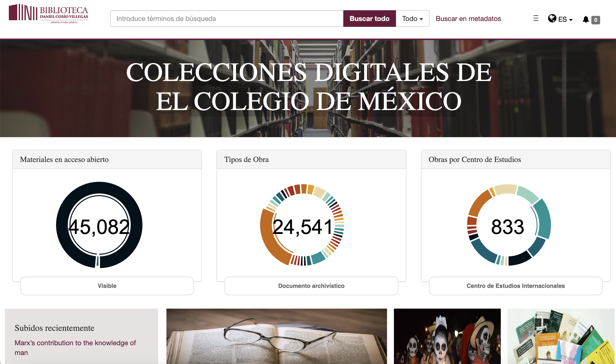
Task: Expand the ES language dropdown
Action: coord(565,19)
